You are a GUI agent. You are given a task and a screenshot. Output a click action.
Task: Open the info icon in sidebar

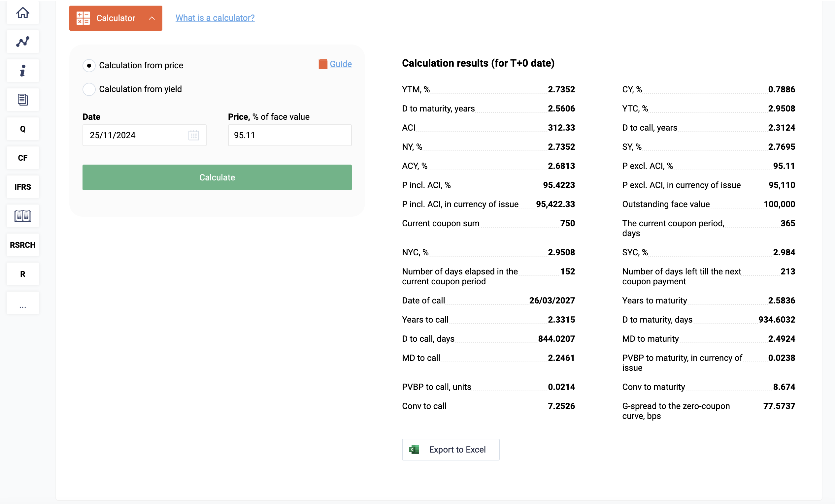point(23,71)
